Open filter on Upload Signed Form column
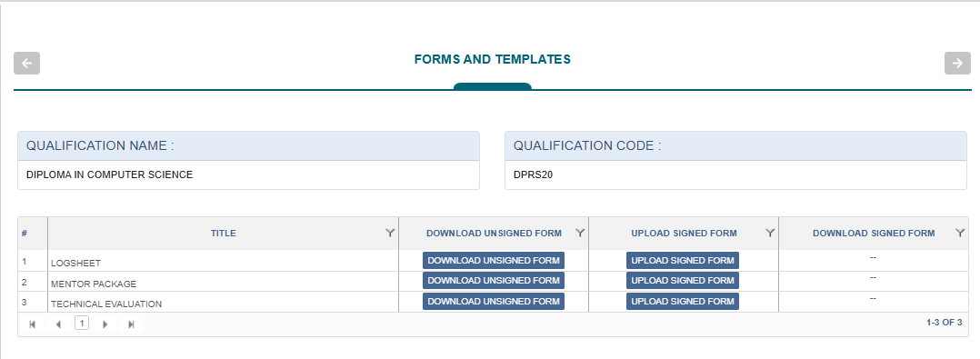This screenshot has width=980, height=359. (x=771, y=233)
